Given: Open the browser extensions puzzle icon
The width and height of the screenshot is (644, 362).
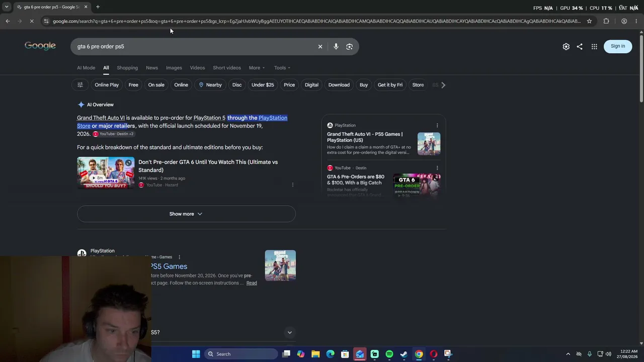Looking at the screenshot, I should (606, 21).
